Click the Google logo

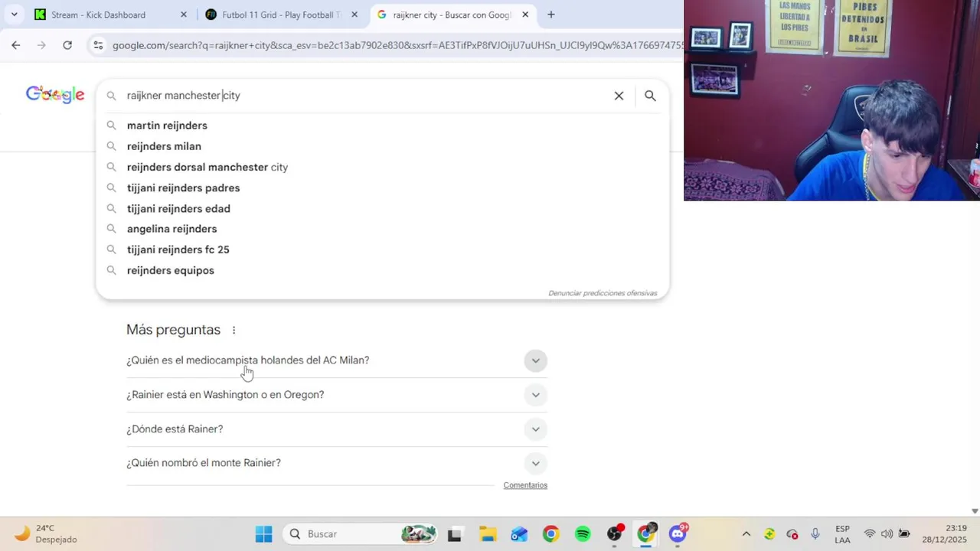(x=55, y=94)
